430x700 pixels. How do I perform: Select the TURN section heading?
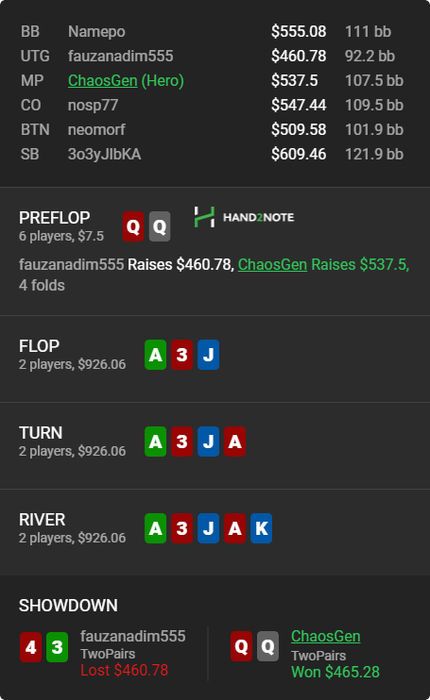click(41, 433)
